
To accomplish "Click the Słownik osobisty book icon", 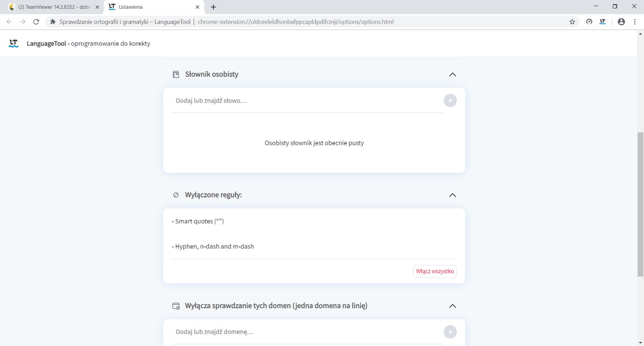I will [176, 74].
